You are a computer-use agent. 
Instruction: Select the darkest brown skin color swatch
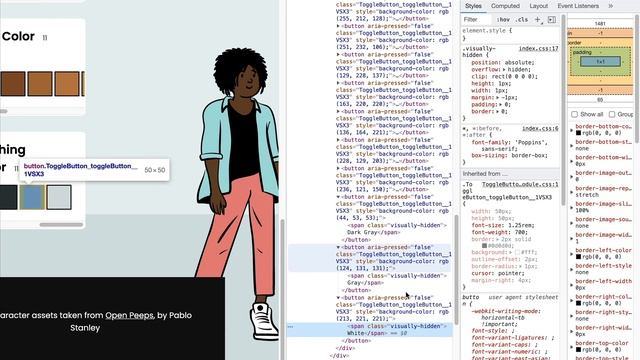13,84
